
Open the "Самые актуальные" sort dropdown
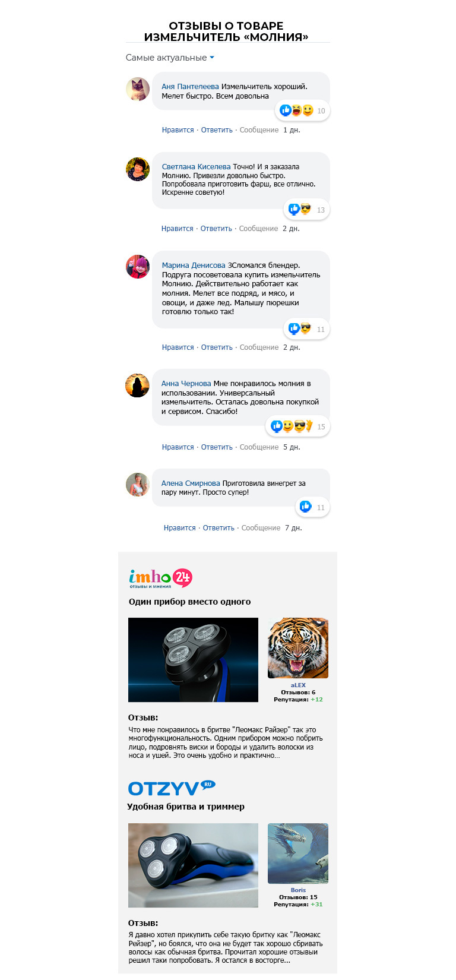click(170, 58)
